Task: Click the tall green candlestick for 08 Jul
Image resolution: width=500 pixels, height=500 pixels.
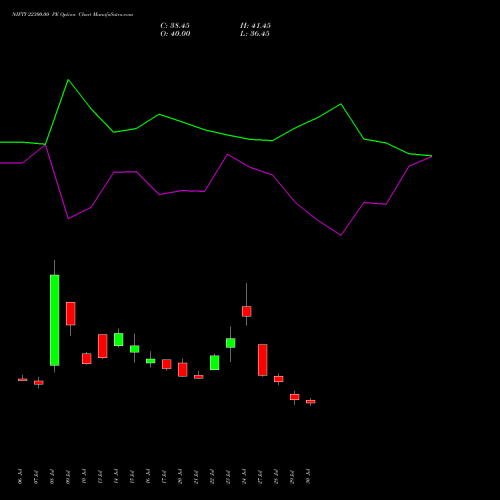Action: (x=55, y=320)
